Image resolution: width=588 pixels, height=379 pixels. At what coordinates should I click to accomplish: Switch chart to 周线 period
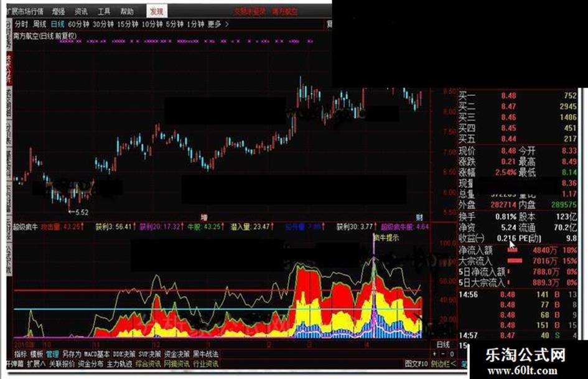point(39,24)
